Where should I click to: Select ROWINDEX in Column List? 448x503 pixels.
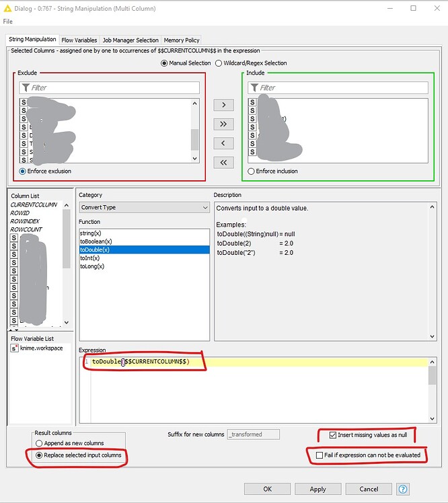pyautogui.click(x=25, y=221)
